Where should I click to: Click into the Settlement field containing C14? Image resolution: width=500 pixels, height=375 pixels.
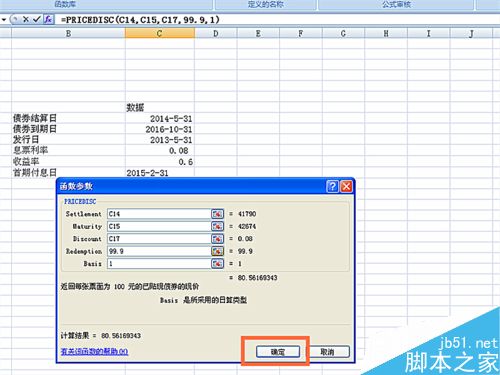(159, 214)
